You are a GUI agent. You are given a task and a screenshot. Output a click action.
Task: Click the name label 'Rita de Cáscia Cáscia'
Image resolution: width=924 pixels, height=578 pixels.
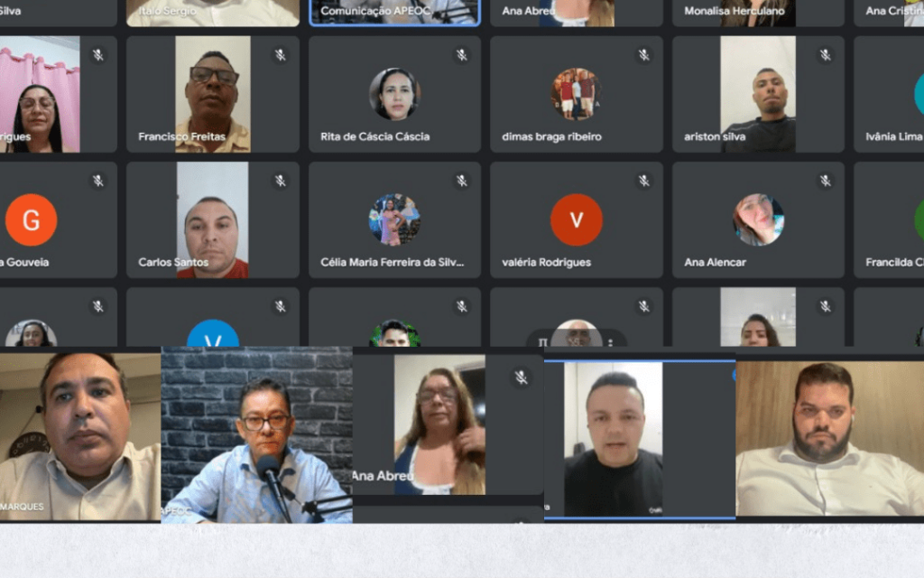(x=374, y=136)
